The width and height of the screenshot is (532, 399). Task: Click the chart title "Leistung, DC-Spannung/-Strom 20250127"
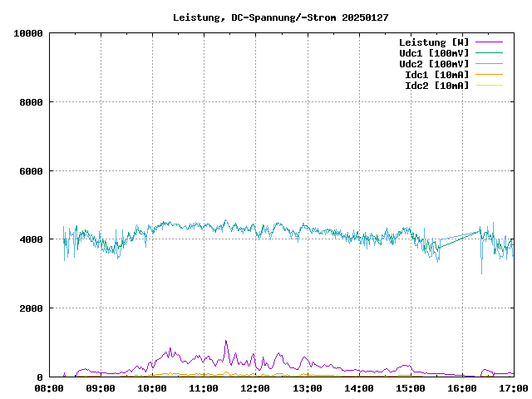pyautogui.click(x=280, y=17)
